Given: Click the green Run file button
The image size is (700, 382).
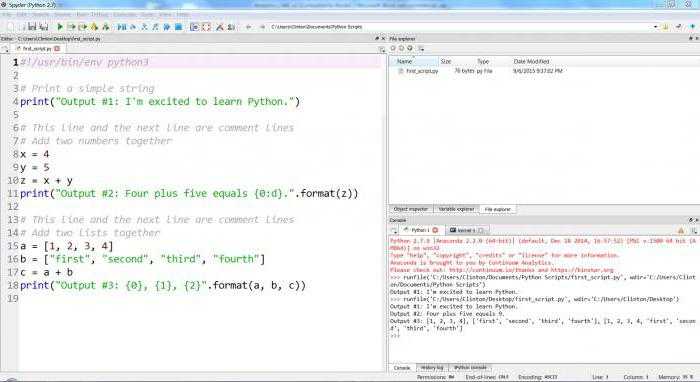Looking at the screenshot, I should click(x=59, y=27).
